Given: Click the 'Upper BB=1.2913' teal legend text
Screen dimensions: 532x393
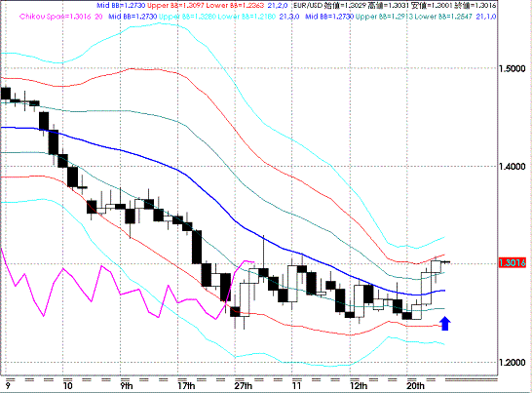Looking at the screenshot, I should pyautogui.click(x=384, y=17).
